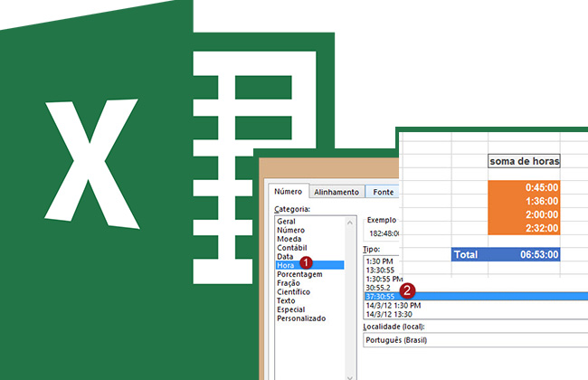This screenshot has height=380, width=588.
Task: Open the Alinhamento tab
Action: tap(337, 192)
